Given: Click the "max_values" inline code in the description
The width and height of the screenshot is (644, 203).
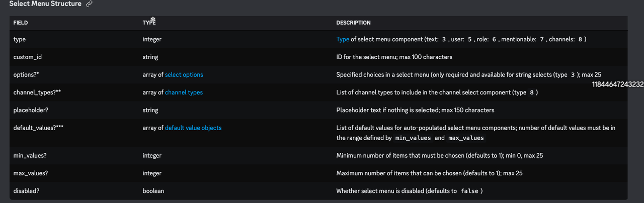Looking at the screenshot, I should pyautogui.click(x=465, y=138).
